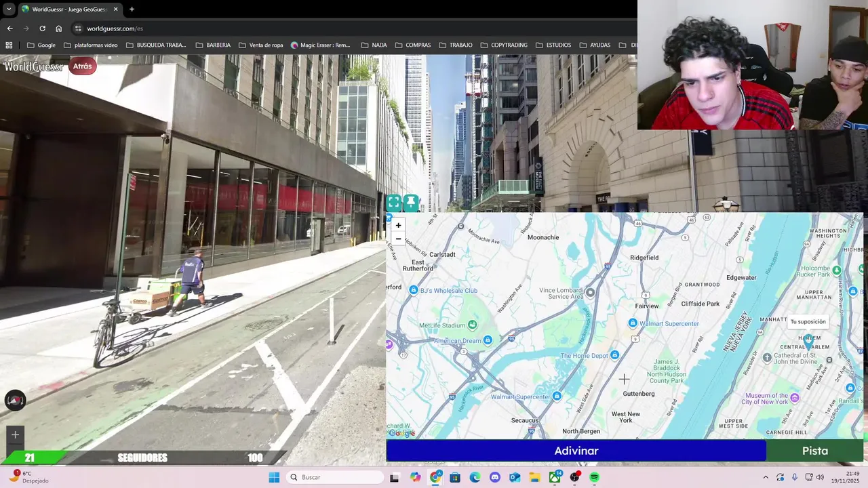
Task: Click the Adivinar guess button
Action: coord(576,451)
